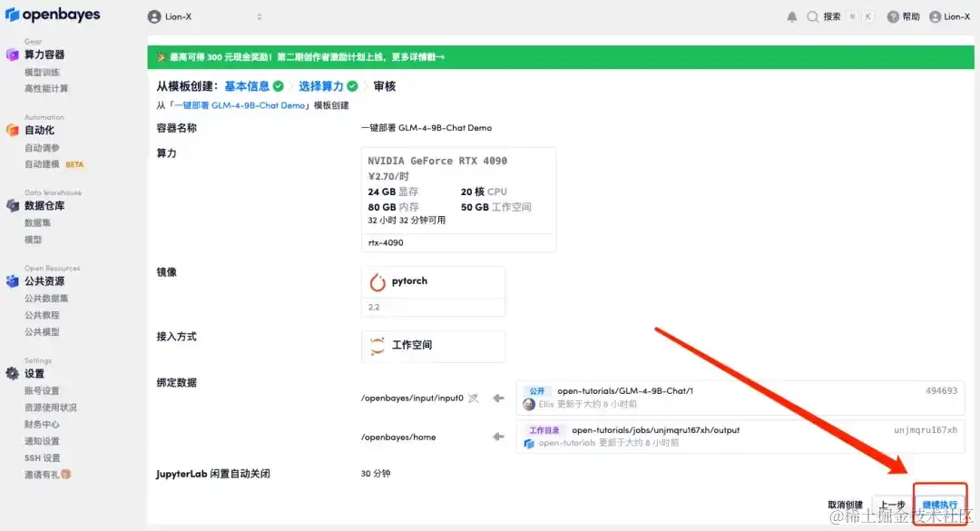Click the icon beside /openbayes/input/input0

(x=473, y=398)
